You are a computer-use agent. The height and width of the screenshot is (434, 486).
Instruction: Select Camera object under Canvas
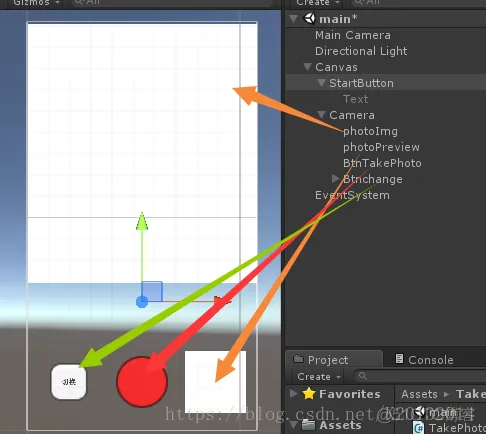[x=352, y=115]
